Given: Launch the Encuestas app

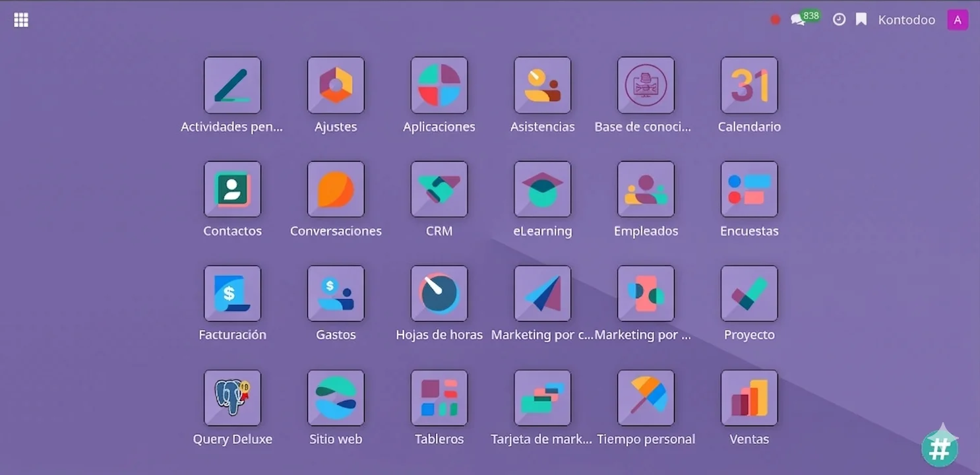Looking at the screenshot, I should (749, 189).
